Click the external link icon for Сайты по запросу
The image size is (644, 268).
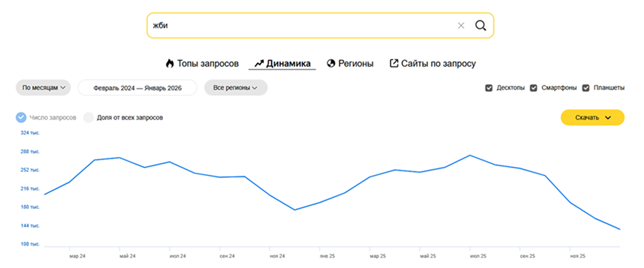(394, 64)
